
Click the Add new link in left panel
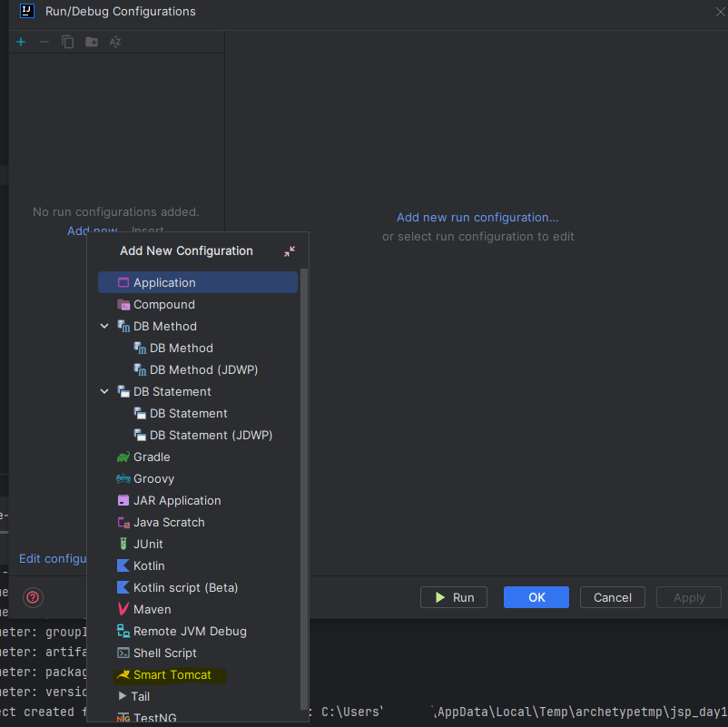tap(92, 230)
